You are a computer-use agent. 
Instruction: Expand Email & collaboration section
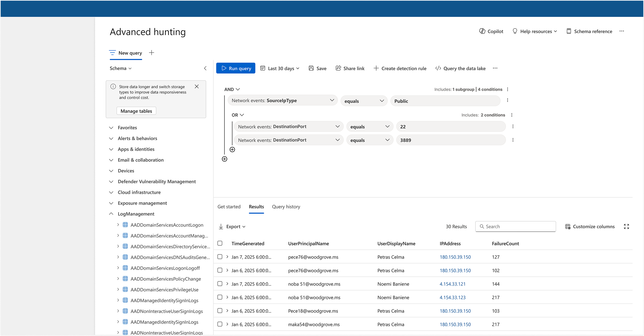pyautogui.click(x=111, y=160)
